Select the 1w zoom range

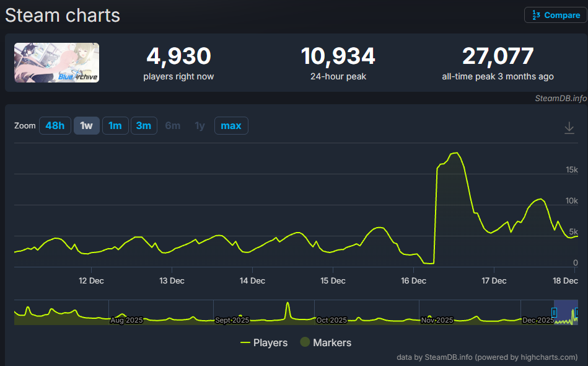click(x=86, y=126)
